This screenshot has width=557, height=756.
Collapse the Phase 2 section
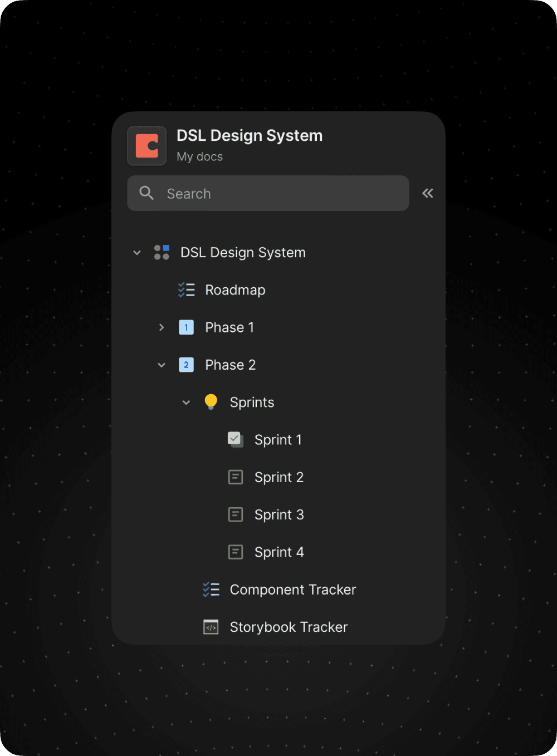tap(162, 365)
